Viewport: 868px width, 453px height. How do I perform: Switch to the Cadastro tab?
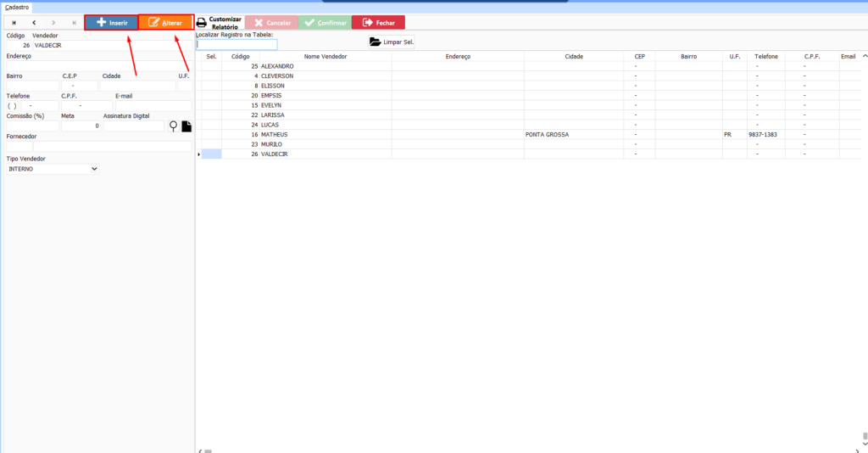[17, 7]
